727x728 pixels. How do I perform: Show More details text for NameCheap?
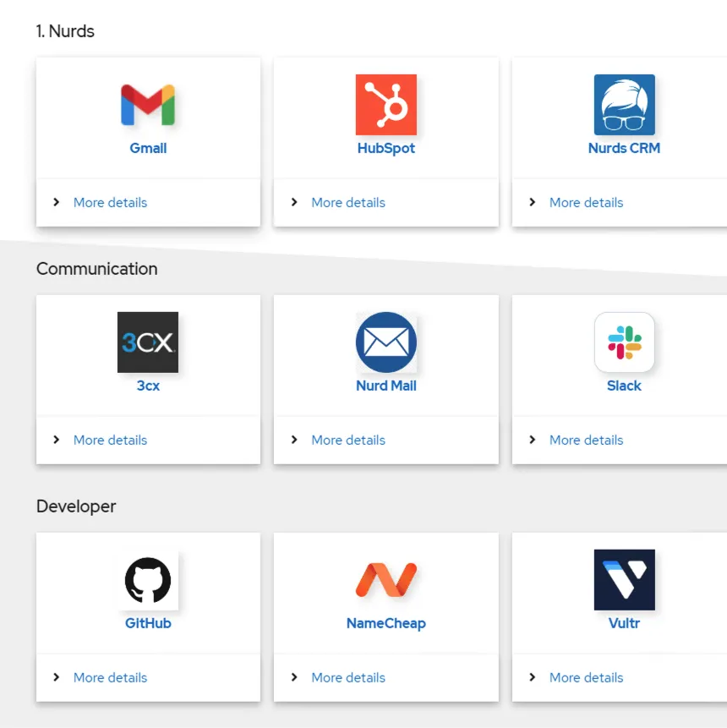(x=348, y=677)
